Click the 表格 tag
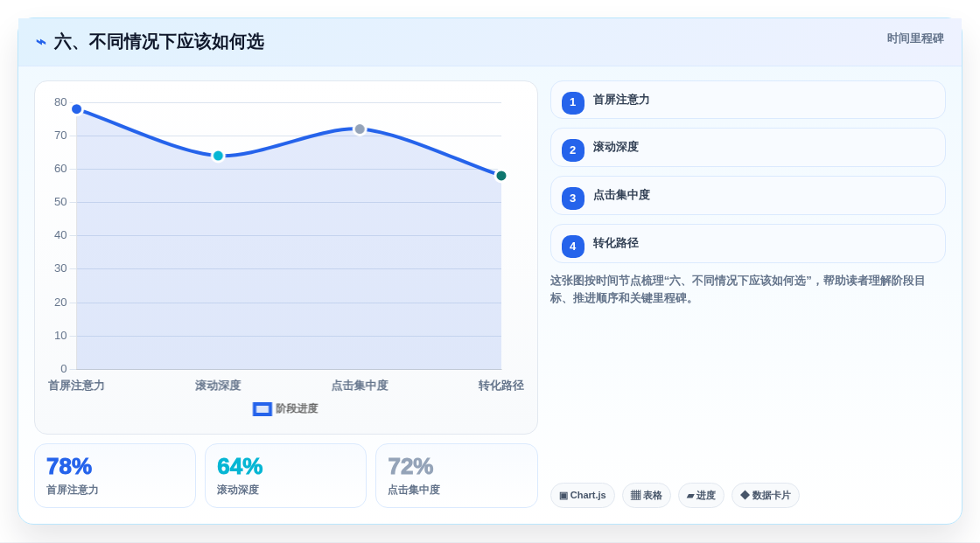The height and width of the screenshot is (543, 980). [647, 496]
